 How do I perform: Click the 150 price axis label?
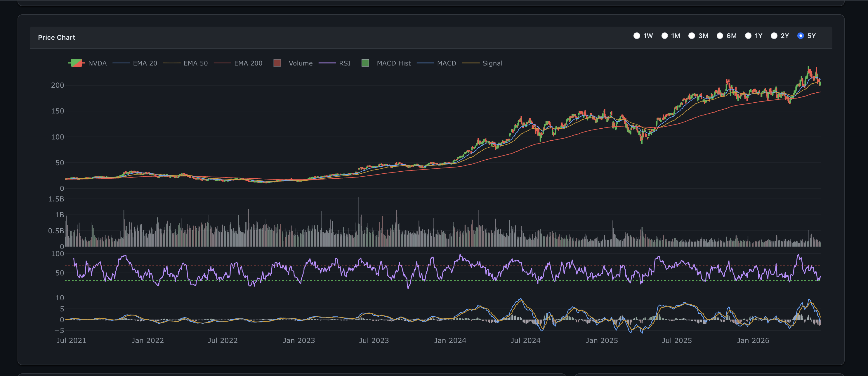pos(57,111)
